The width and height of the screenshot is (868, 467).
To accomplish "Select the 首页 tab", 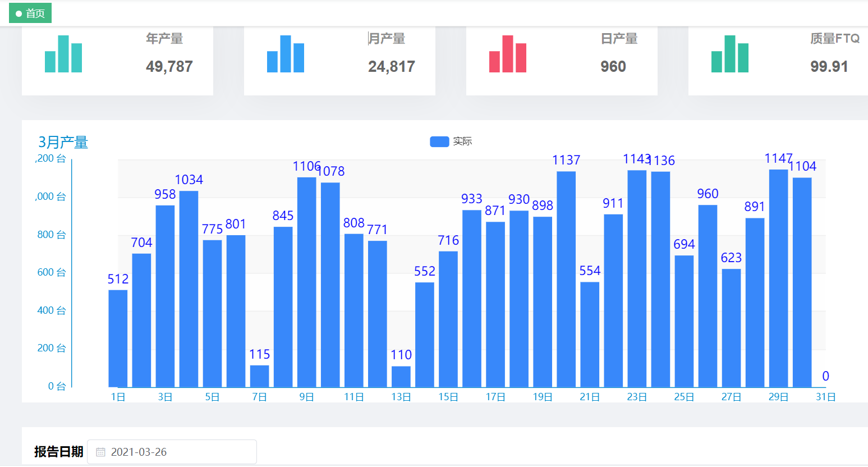I will 30,13.
